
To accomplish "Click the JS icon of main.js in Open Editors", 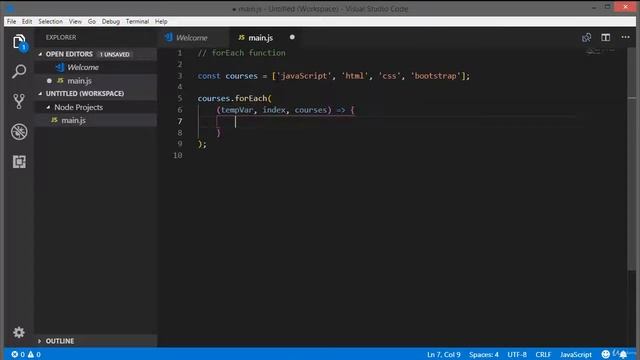I will [60, 80].
